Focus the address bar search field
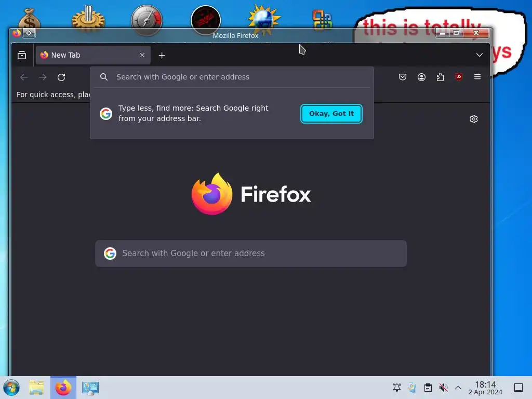 click(232, 77)
